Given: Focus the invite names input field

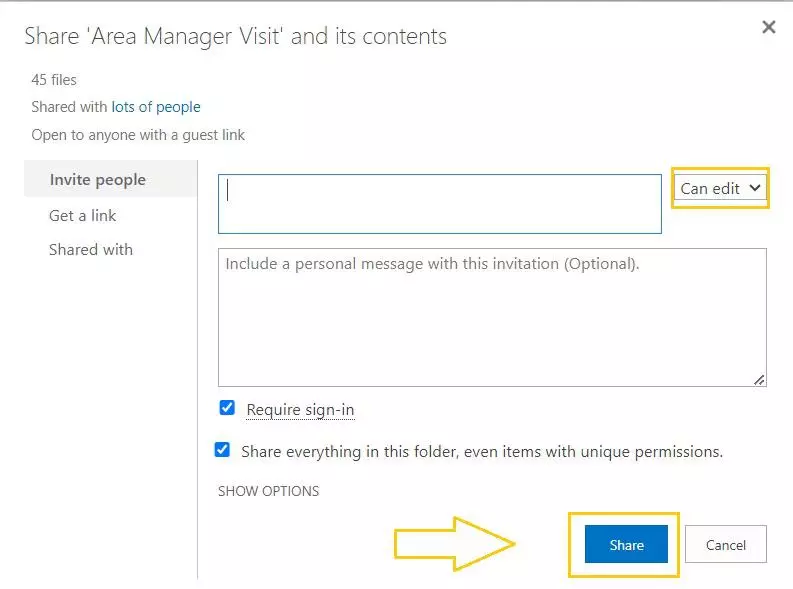Looking at the screenshot, I should click(x=440, y=204).
